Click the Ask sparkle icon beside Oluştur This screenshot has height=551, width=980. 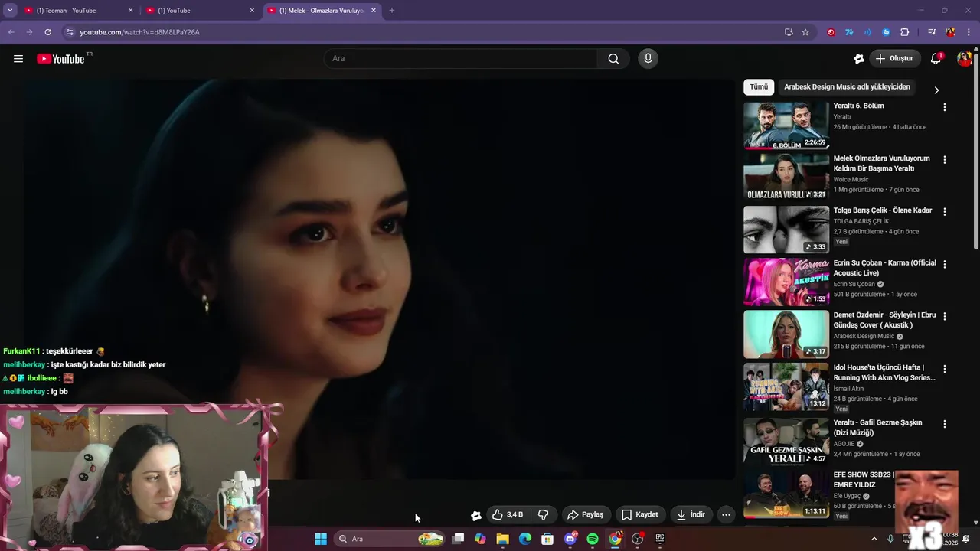click(859, 59)
